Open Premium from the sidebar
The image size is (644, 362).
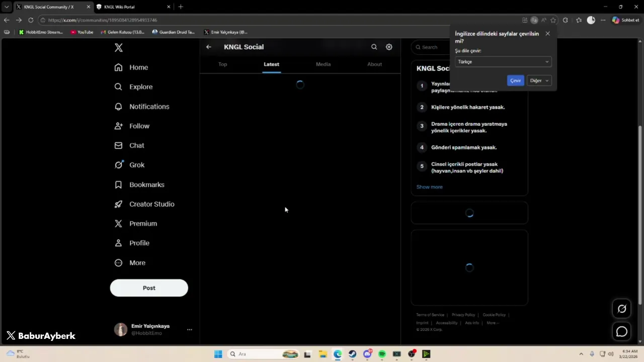136,224
